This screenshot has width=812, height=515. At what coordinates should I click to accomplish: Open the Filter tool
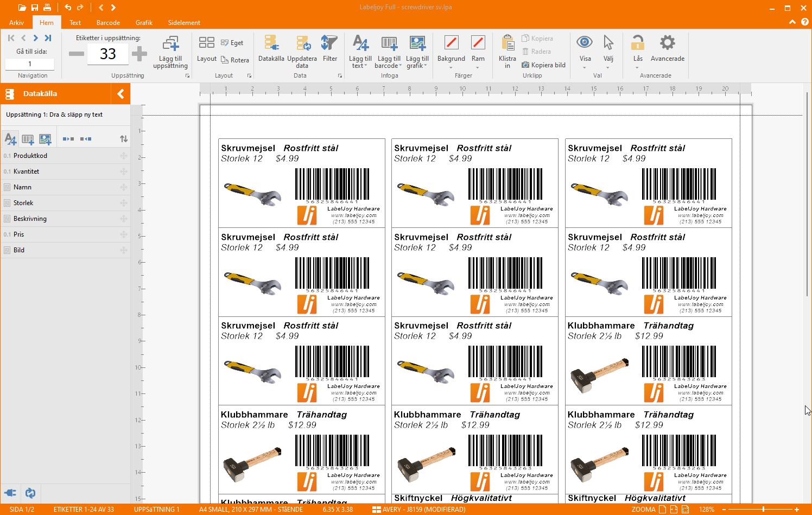click(329, 49)
